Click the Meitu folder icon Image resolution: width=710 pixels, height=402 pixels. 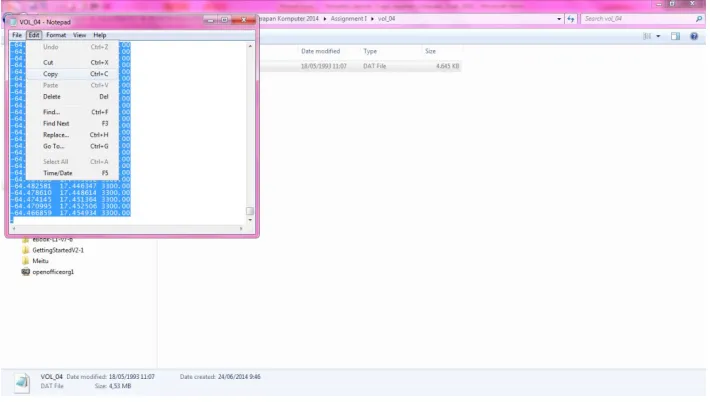coord(26,261)
